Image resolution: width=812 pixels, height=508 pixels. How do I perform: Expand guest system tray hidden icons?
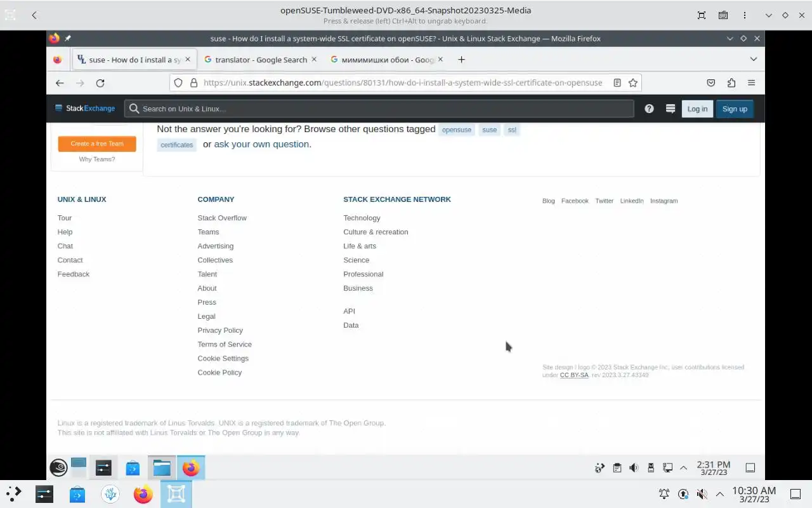tap(683, 468)
